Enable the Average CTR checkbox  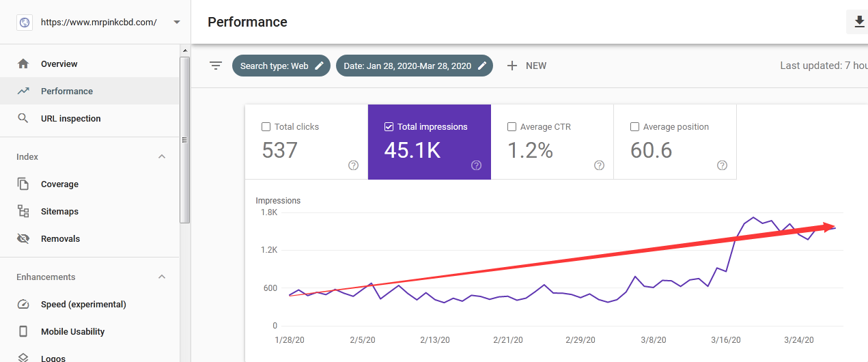pyautogui.click(x=512, y=126)
